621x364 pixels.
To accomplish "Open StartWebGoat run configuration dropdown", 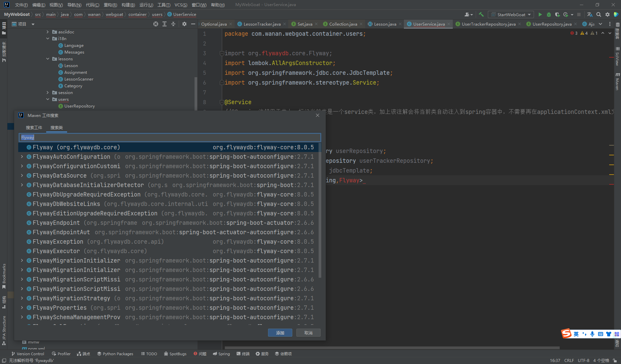I will [x=511, y=14].
